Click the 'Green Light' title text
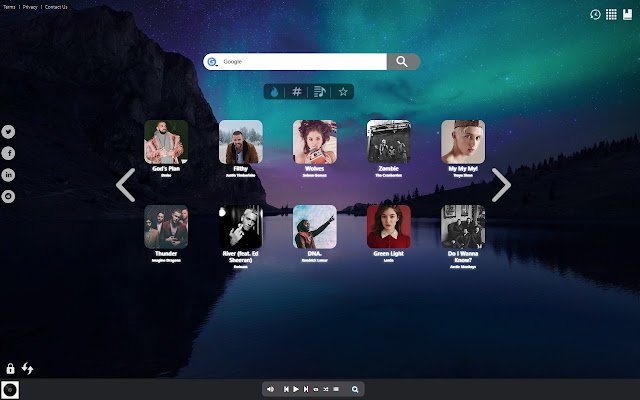Viewport: 640px width, 400px height. 389,253
